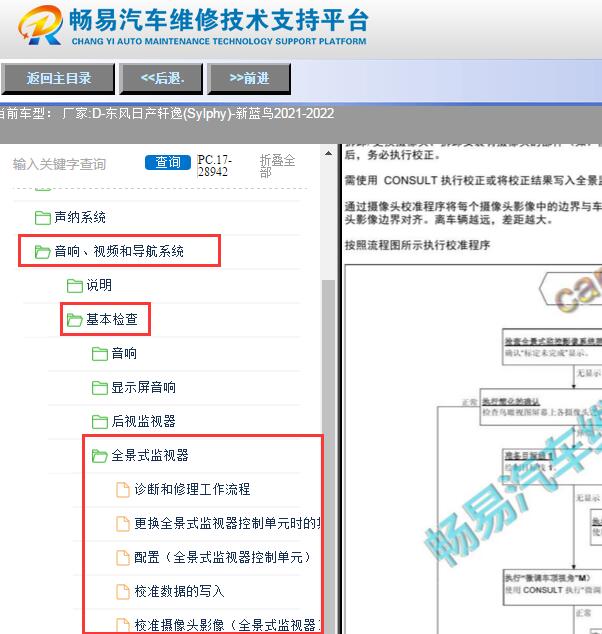Click the folder icon beside 声纳系统
The height and width of the screenshot is (634, 602).
pos(42,218)
